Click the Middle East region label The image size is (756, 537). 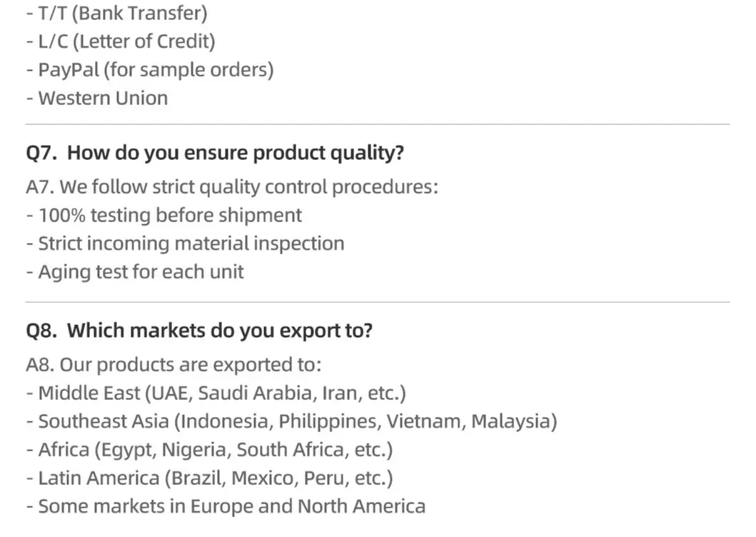[x=89, y=393]
